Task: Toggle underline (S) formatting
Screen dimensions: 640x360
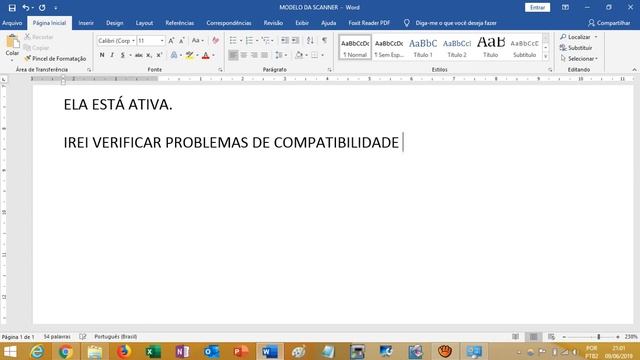Action: (x=122, y=55)
